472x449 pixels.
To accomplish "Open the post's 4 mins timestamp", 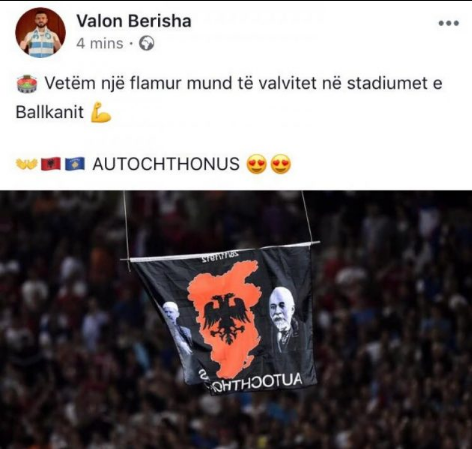I will pos(100,44).
